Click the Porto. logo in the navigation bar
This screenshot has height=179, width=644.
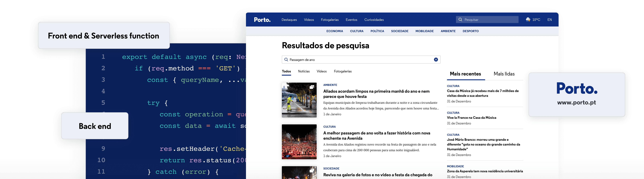tap(262, 19)
